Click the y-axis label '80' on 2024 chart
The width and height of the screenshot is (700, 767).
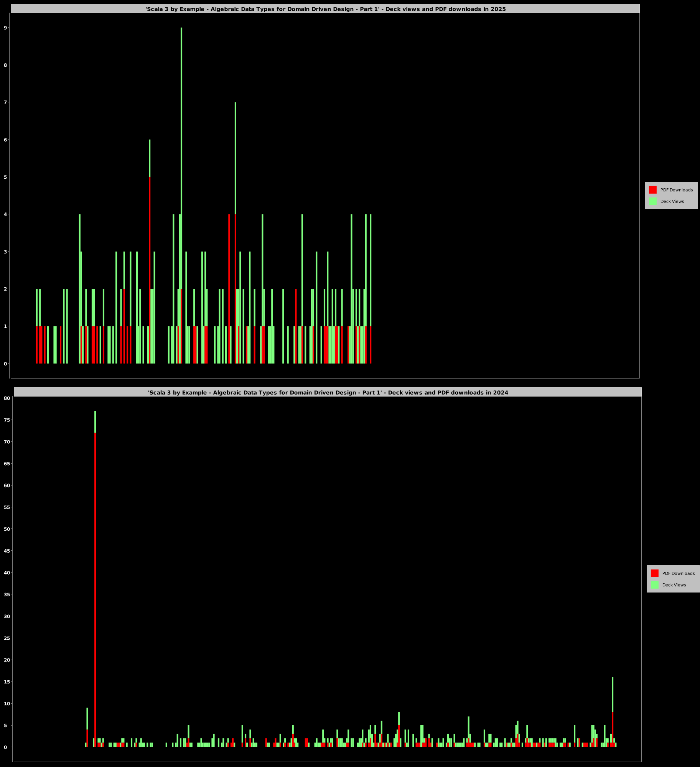pos(7,398)
